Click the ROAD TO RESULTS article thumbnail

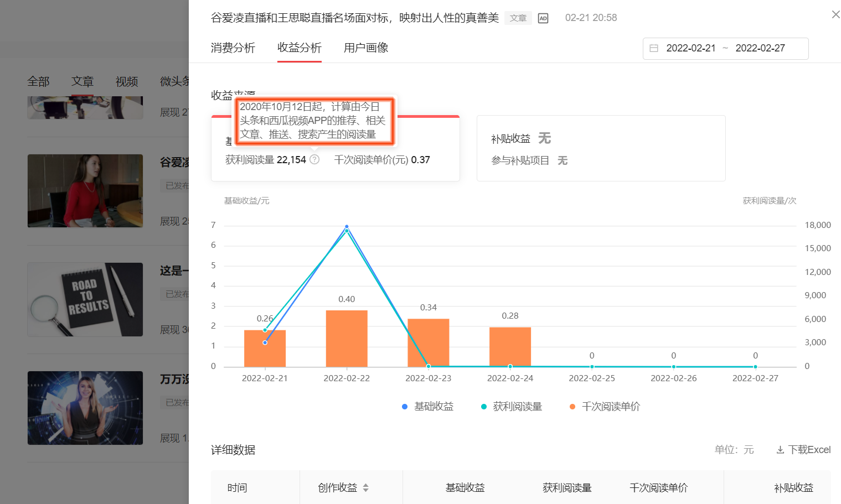(85, 299)
